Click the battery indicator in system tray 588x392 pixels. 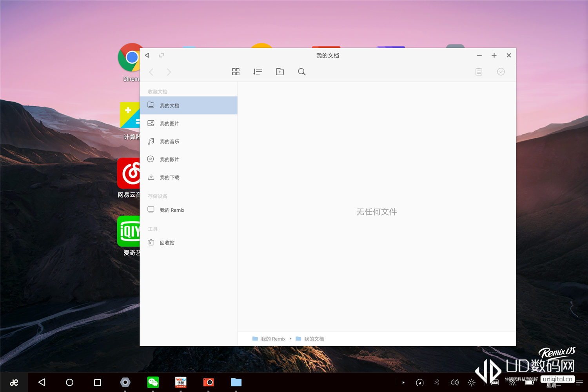(x=530, y=383)
